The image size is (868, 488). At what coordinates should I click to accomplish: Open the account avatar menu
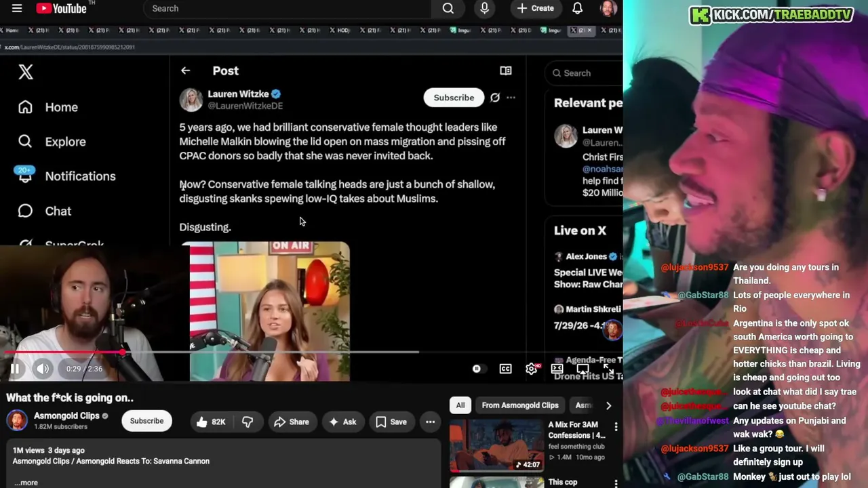click(608, 8)
